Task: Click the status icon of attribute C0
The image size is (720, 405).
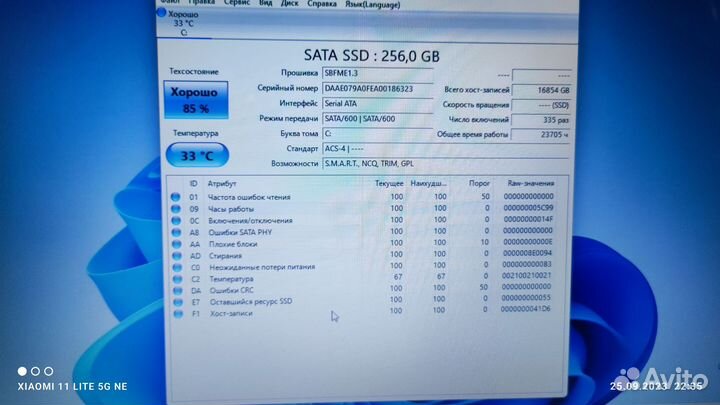Action: point(177,267)
